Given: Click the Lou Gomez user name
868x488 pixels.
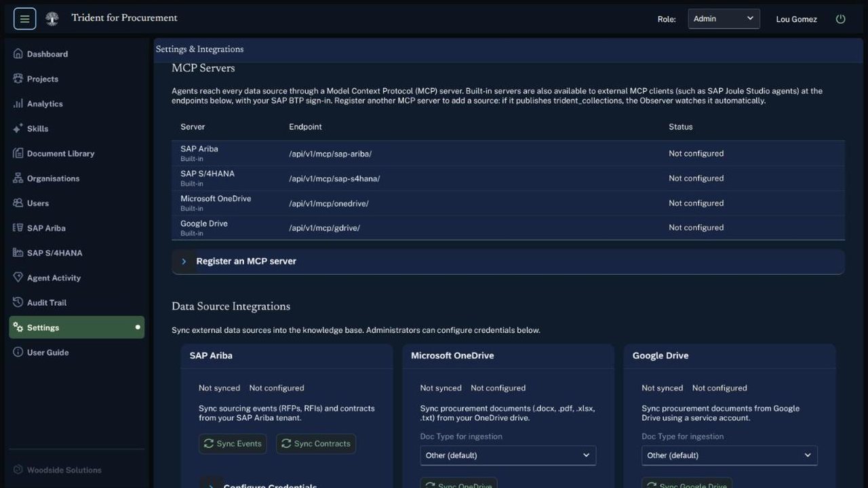Looking at the screenshot, I should point(797,19).
